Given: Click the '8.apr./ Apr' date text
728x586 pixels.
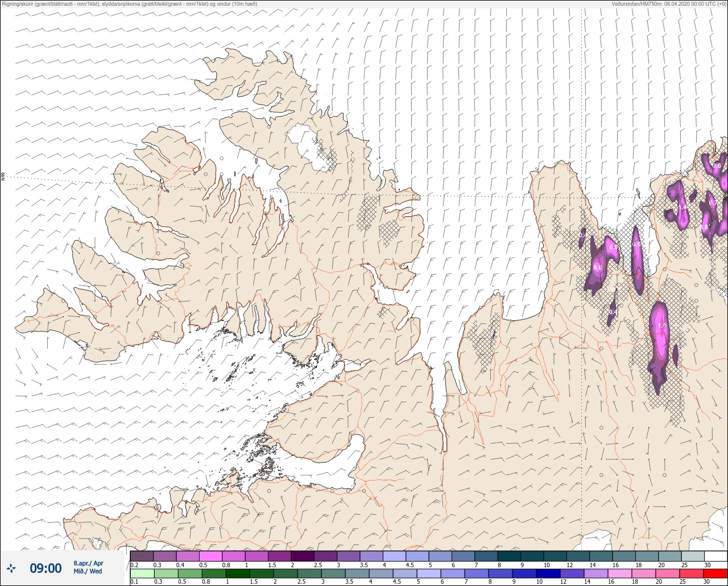Looking at the screenshot, I should coord(88,563).
